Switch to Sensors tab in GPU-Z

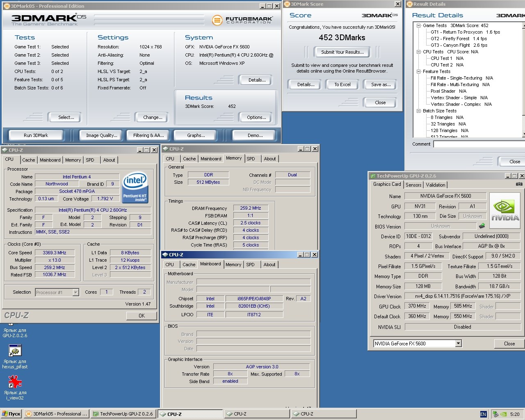click(413, 185)
